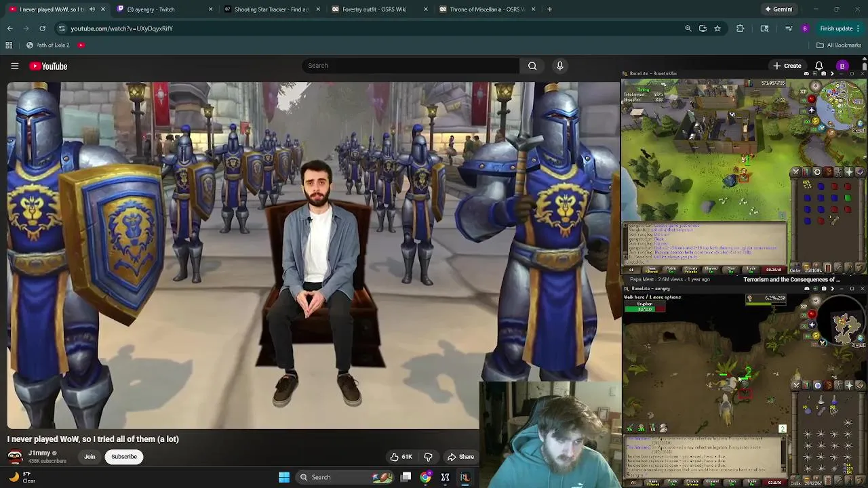Open the YouTube Create menu

click(787, 66)
